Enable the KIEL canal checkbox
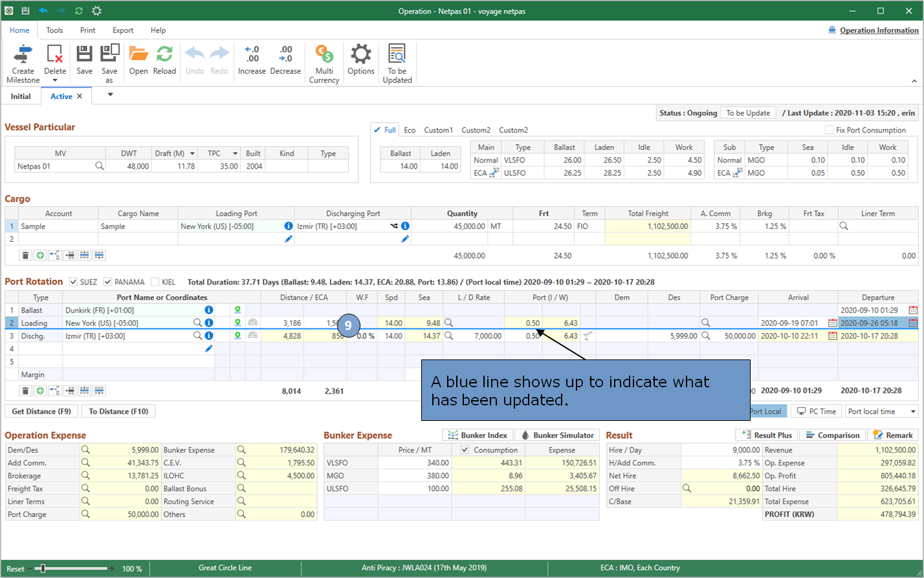 (155, 282)
